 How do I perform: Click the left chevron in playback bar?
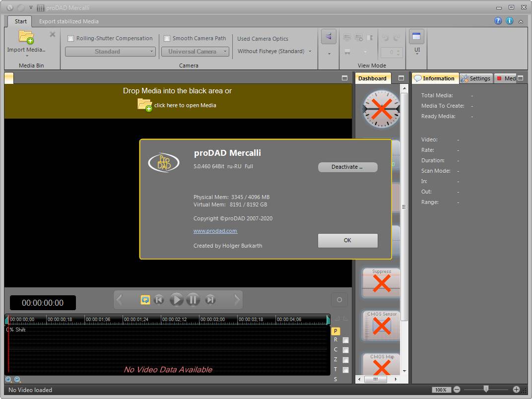tap(119, 300)
